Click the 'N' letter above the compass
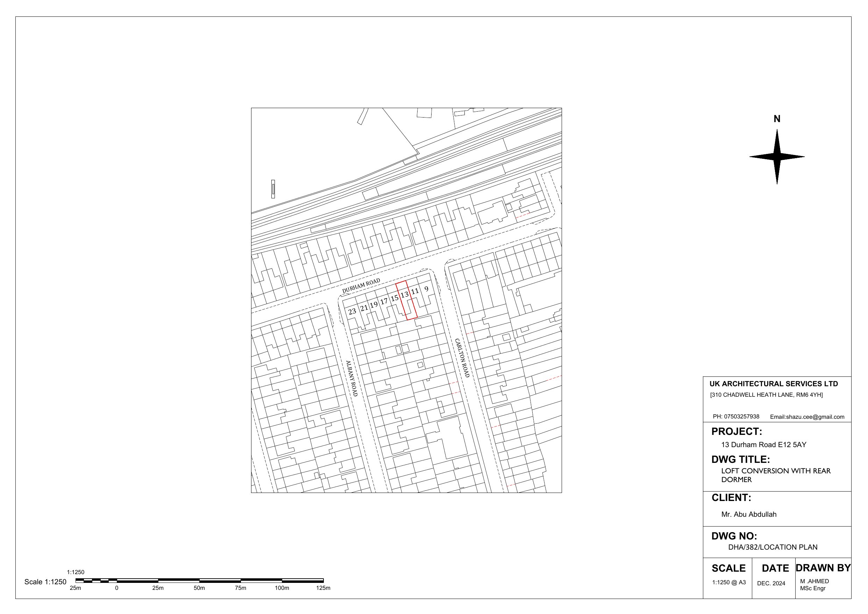Image resolution: width=868 pixels, height=614 pixels. point(776,119)
